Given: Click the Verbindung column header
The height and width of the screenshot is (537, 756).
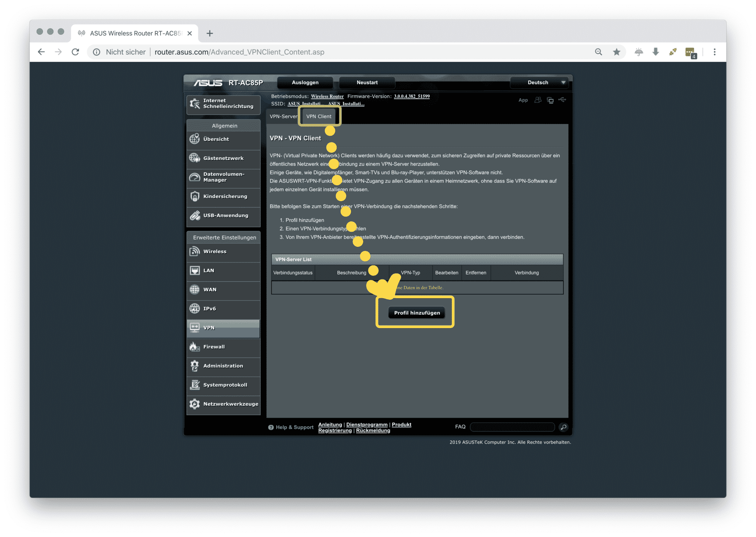Looking at the screenshot, I should point(526,273).
